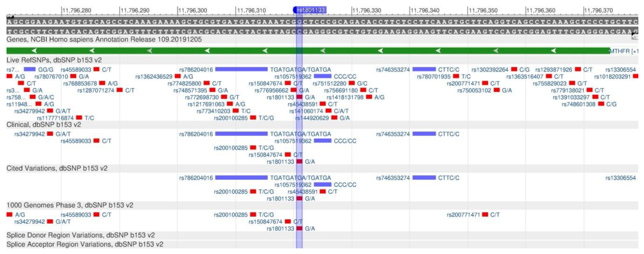Select the Cited Variations track title
Viewport: 644px width, 254px height.
coord(57,168)
